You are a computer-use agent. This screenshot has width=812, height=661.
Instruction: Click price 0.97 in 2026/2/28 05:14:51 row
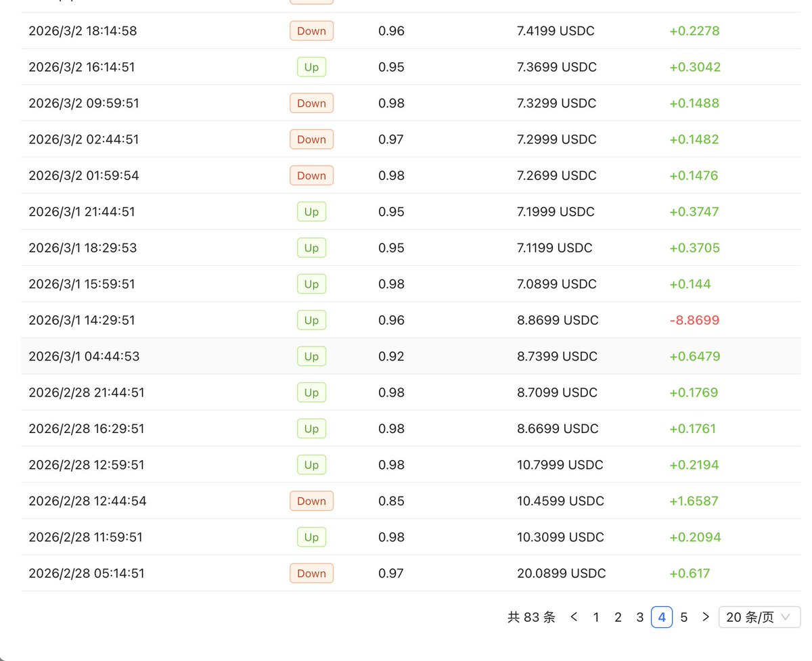pyautogui.click(x=391, y=573)
